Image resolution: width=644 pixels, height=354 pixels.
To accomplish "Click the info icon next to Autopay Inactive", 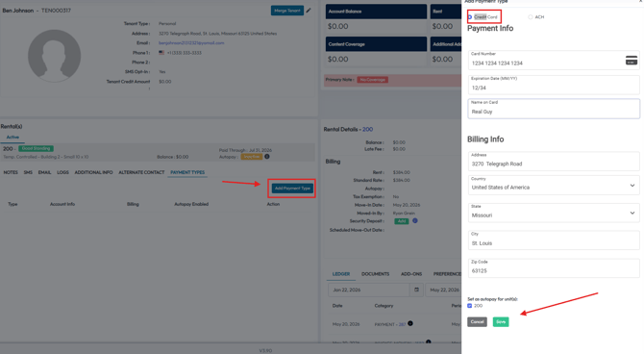I will [267, 157].
